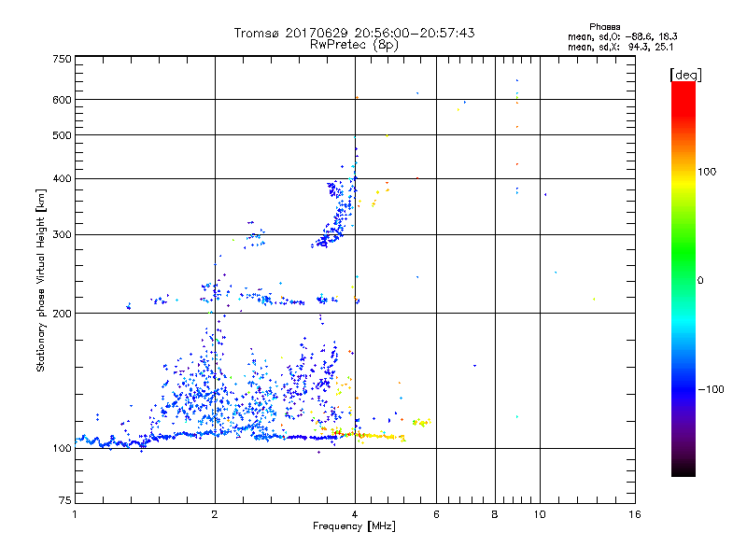Click the plot title 'Tromsø 20170629 20:56:00-20:57:43'
This screenshot has height=560, width=747.
[355, 33]
